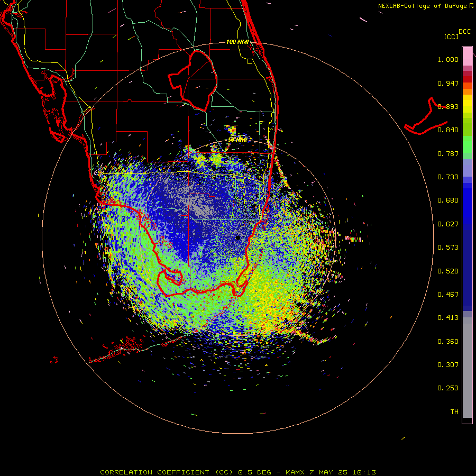Select the 1.000 legend value

448,59
